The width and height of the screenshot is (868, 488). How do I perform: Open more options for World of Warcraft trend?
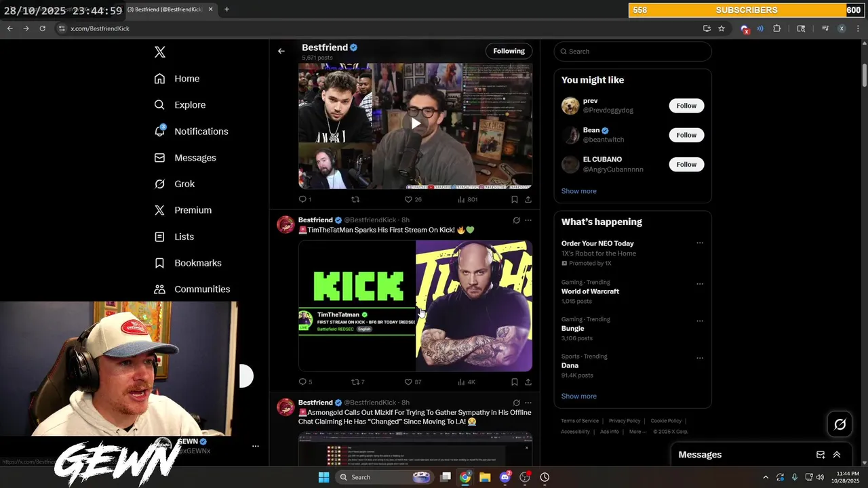[x=700, y=283]
